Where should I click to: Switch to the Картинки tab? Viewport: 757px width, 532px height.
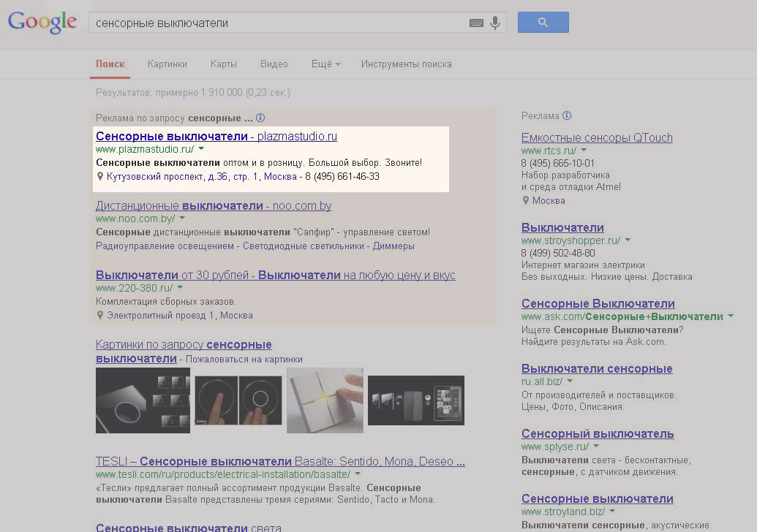coord(167,64)
